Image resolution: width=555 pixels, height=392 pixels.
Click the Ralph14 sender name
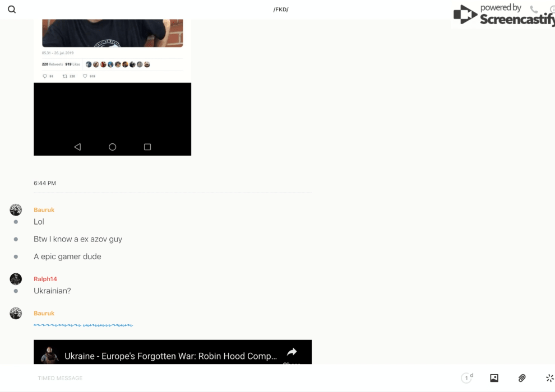click(45, 279)
